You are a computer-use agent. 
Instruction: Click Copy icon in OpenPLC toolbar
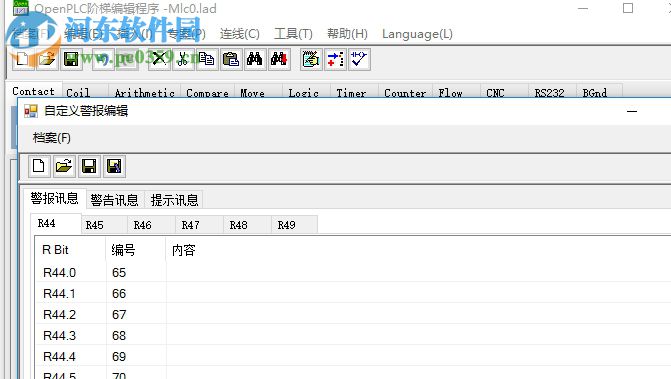tap(207, 59)
